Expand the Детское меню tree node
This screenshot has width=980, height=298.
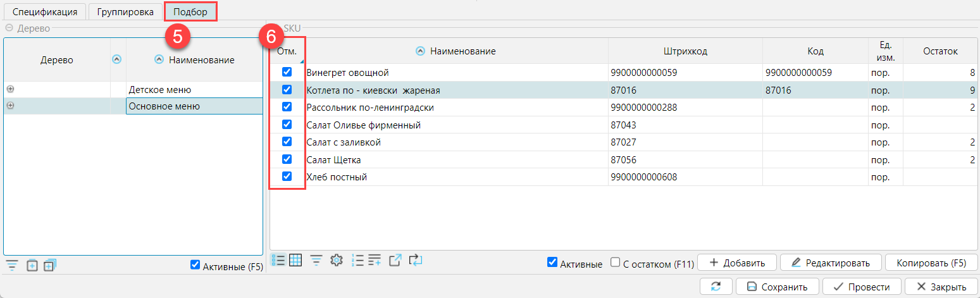point(10,89)
